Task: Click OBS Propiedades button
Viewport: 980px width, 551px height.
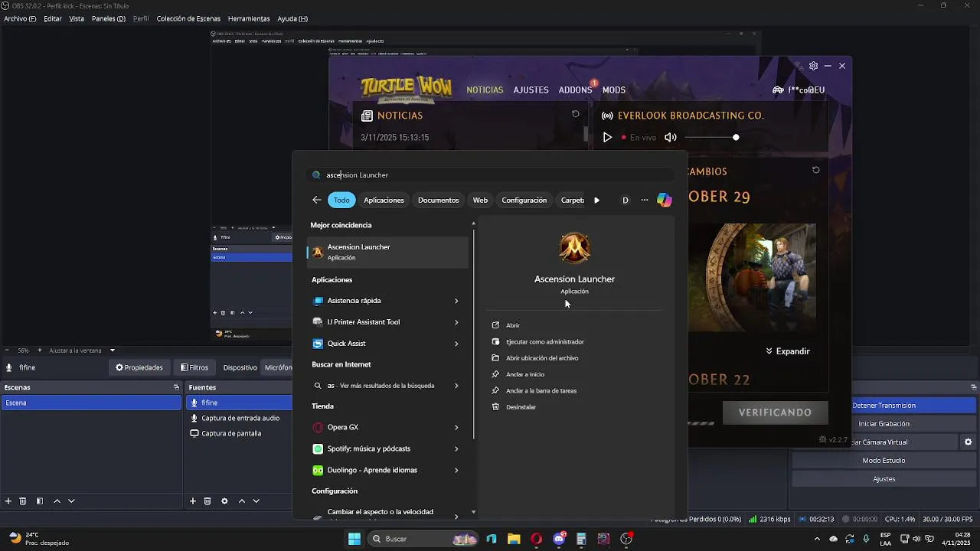Action: [139, 367]
